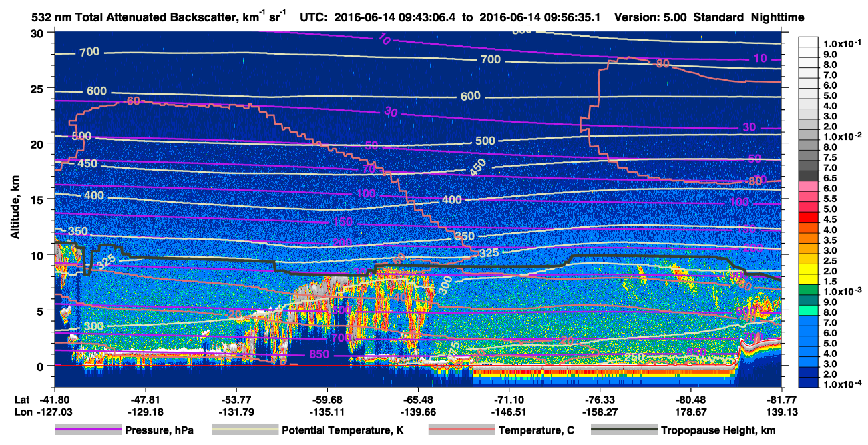The height and width of the screenshot is (445, 868).
Task: Click the 'Tropopause Height, km' legend label
Action: click(x=718, y=431)
